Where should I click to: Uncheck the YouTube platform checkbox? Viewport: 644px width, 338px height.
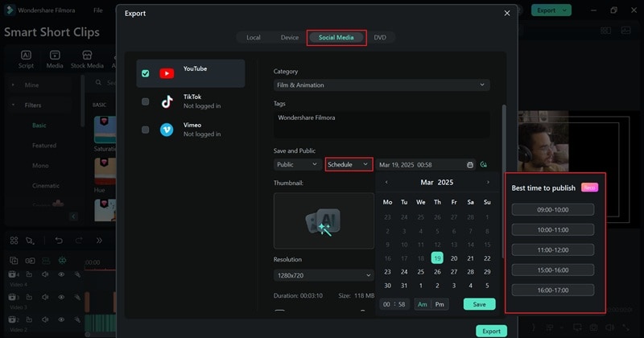(x=146, y=73)
